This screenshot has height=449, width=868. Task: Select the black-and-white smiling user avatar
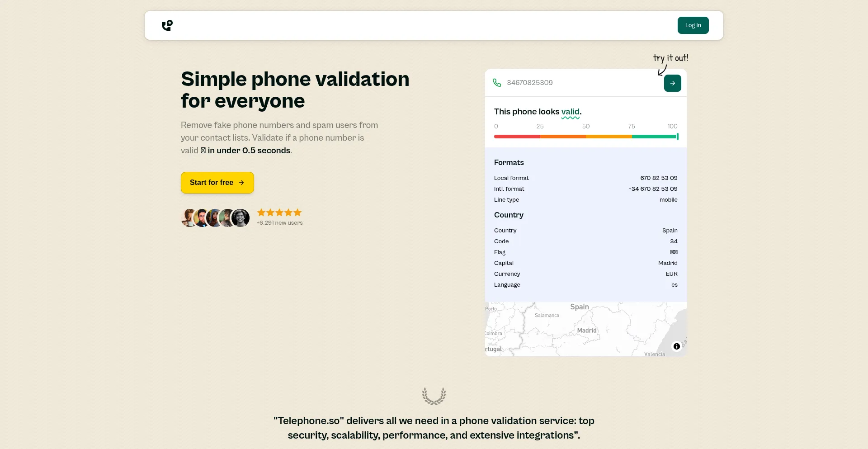241,218
